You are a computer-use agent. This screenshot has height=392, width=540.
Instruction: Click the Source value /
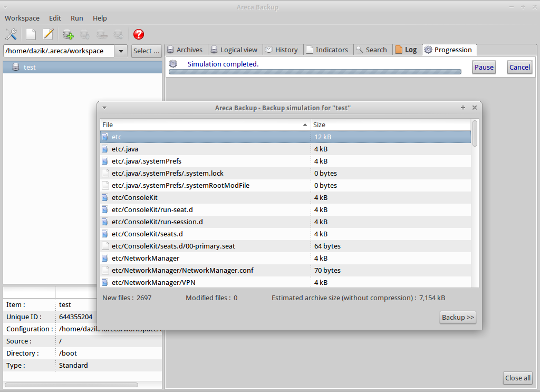[x=60, y=341]
